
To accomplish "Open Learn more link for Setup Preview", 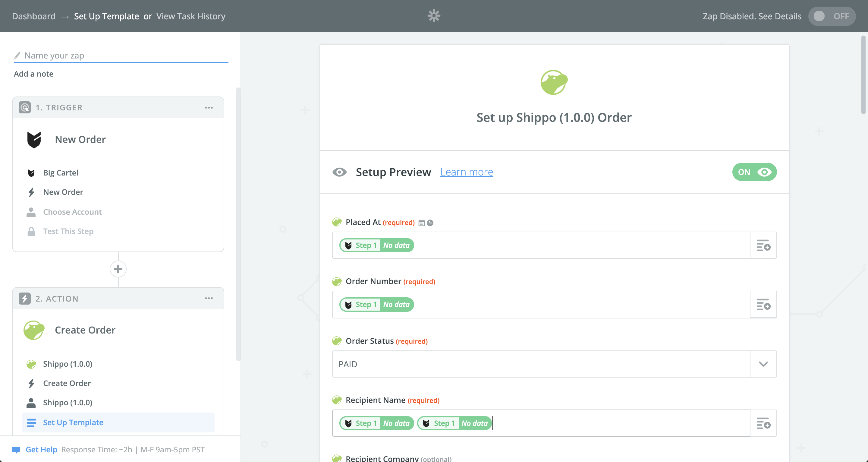I will click(x=466, y=172).
